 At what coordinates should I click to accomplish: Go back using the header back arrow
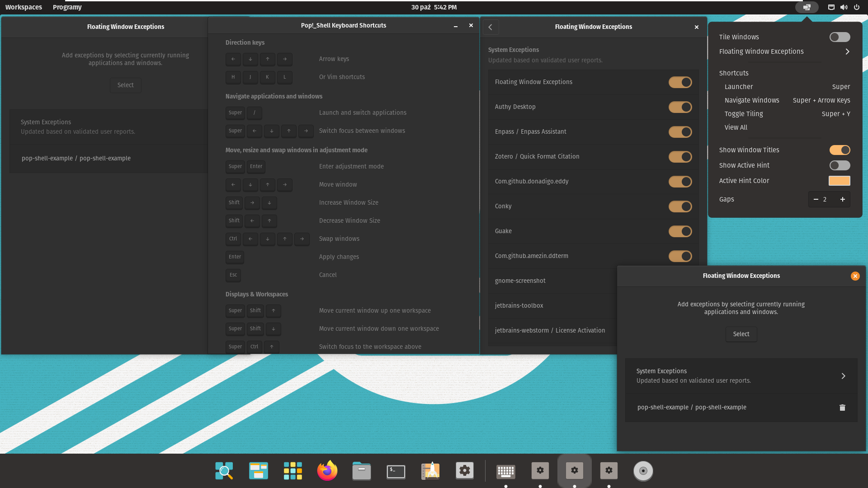click(491, 27)
